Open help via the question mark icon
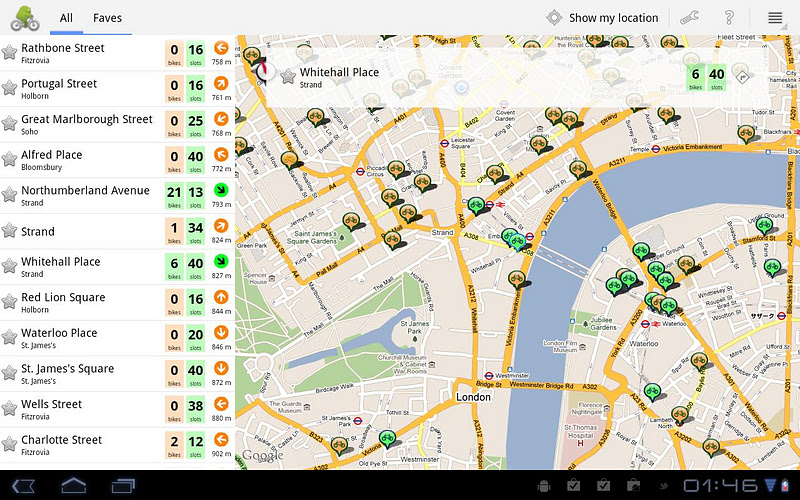This screenshot has width=800, height=500. pos(729,18)
